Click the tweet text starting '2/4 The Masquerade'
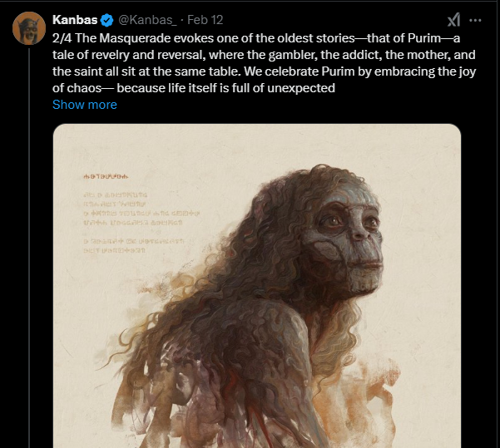This screenshot has width=500, height=448. click(x=264, y=63)
